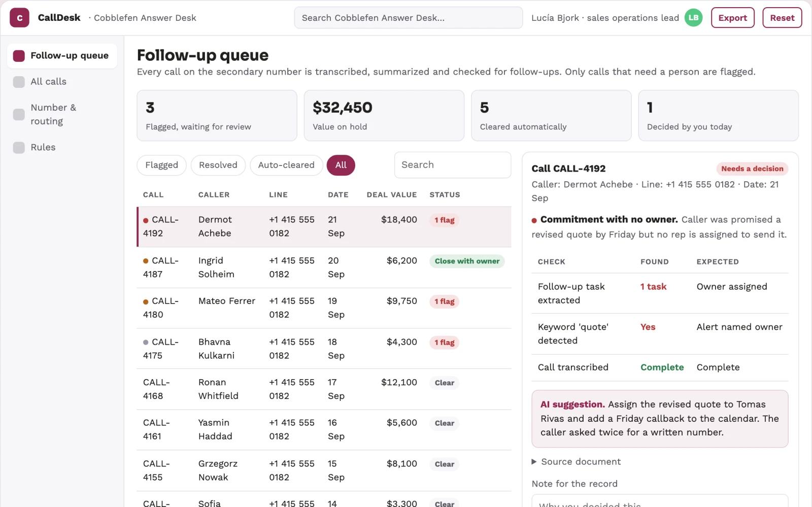Click the Clear badge for Yasmin Haddad
812x507 pixels.
[x=445, y=423]
